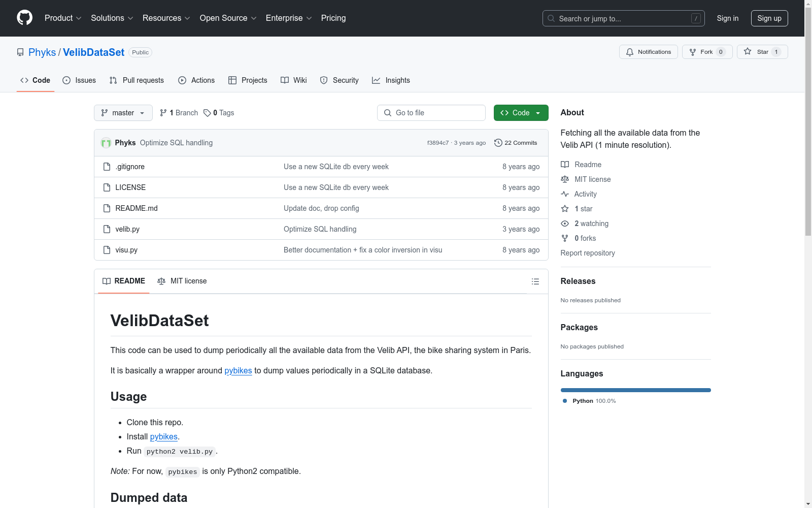Open the Security tab

[x=339, y=80]
